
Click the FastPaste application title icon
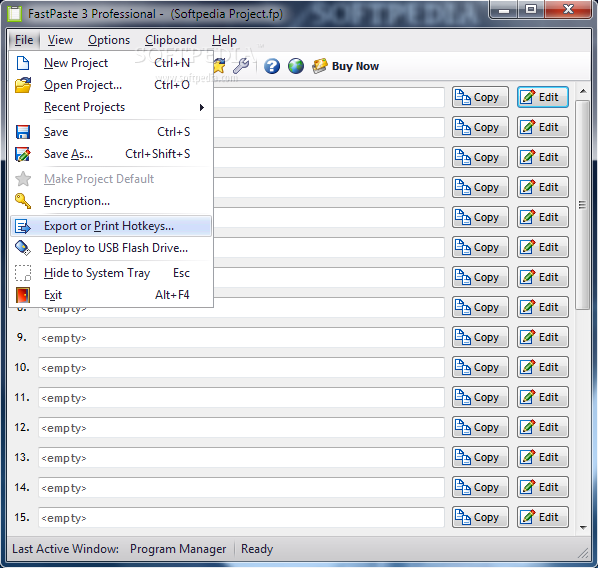click(x=15, y=14)
